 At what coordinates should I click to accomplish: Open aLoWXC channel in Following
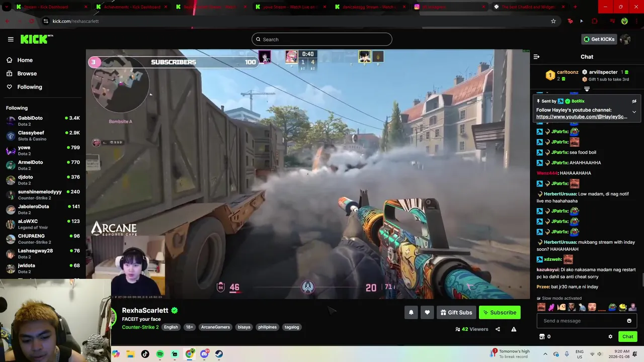tap(43, 224)
